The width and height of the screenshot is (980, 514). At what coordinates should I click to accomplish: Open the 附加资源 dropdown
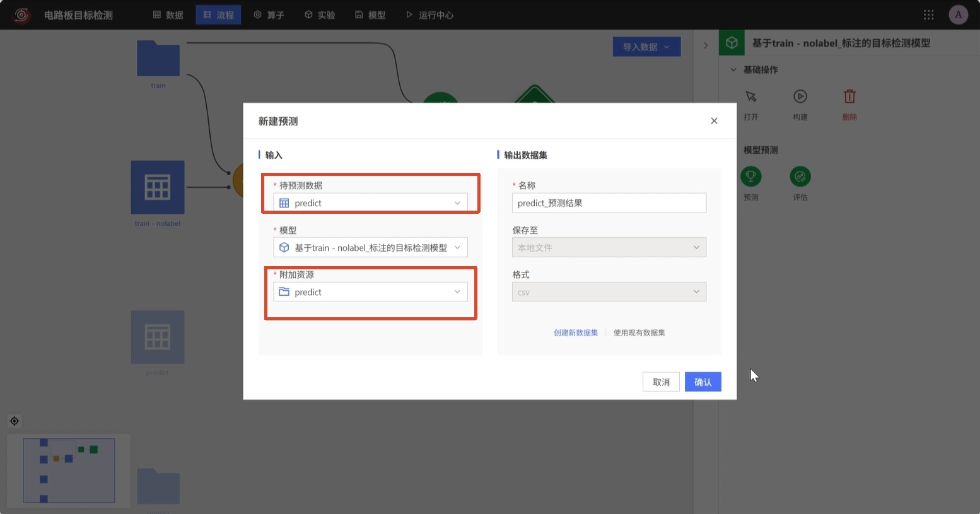[x=370, y=291]
